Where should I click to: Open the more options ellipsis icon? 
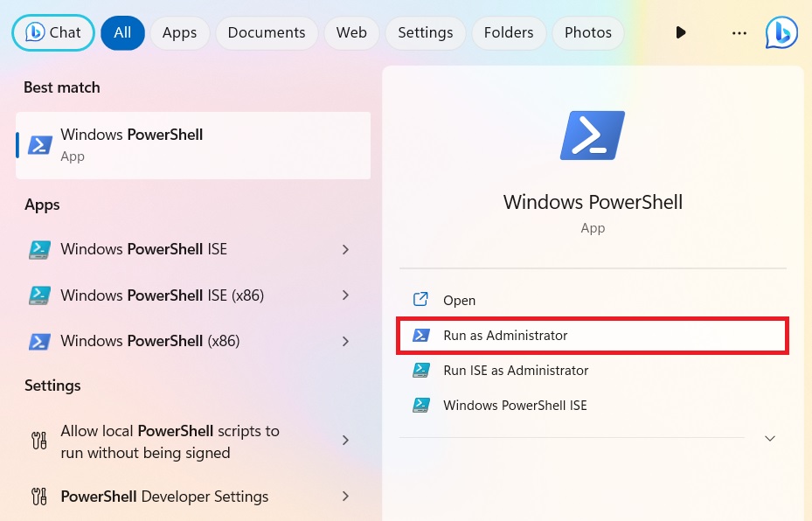[739, 32]
